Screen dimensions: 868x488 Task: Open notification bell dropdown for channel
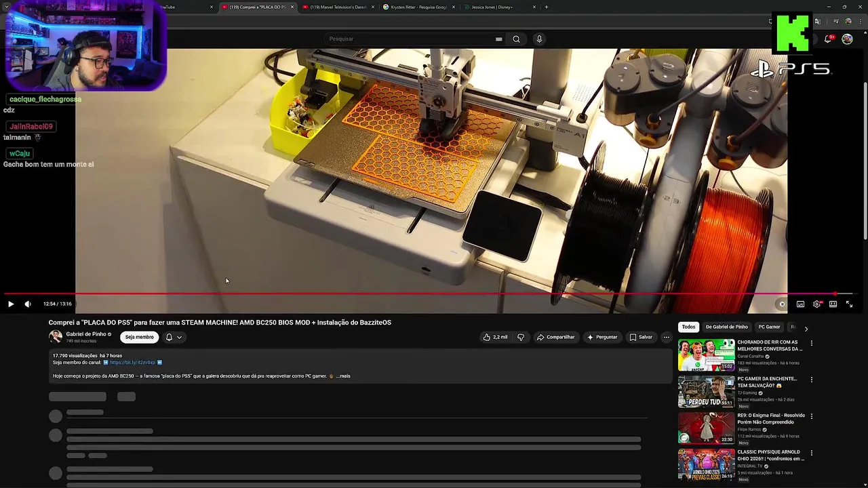[174, 337]
